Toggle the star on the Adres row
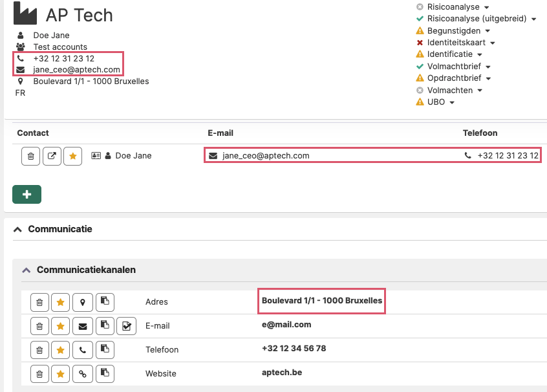 point(61,302)
